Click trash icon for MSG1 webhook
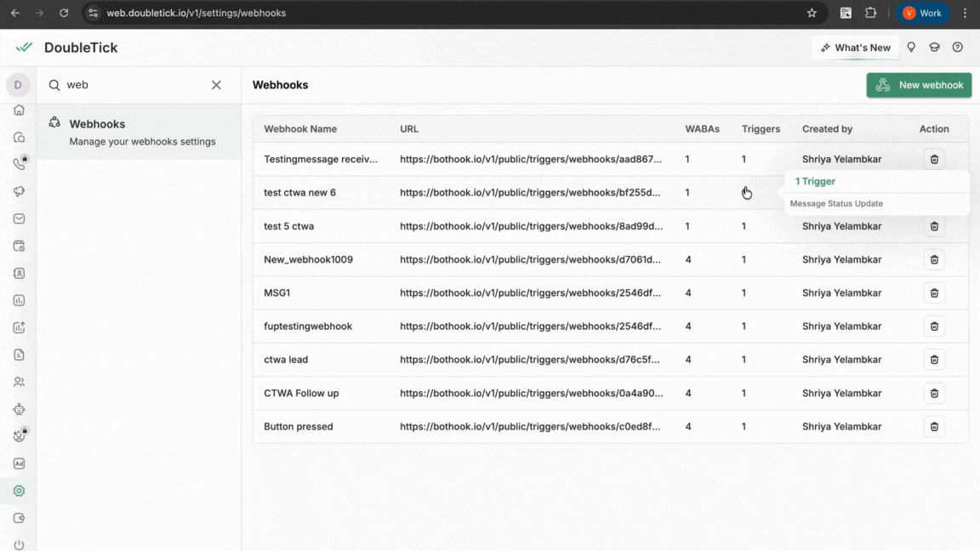Image resolution: width=980 pixels, height=551 pixels. pos(934,293)
